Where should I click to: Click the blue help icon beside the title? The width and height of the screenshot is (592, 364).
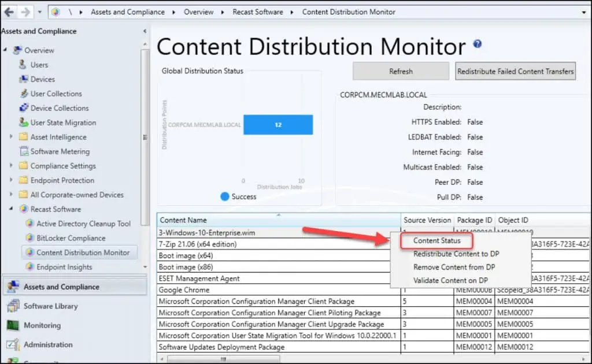[477, 44]
